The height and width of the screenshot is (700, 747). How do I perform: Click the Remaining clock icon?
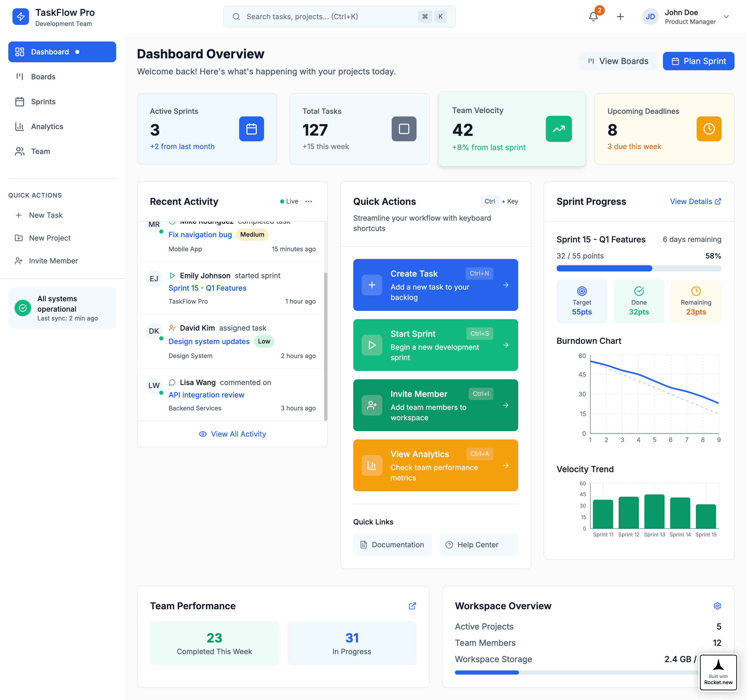pos(696,291)
